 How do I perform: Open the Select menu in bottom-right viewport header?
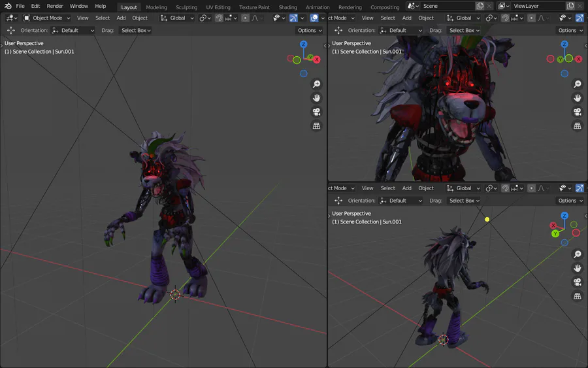[x=387, y=188]
